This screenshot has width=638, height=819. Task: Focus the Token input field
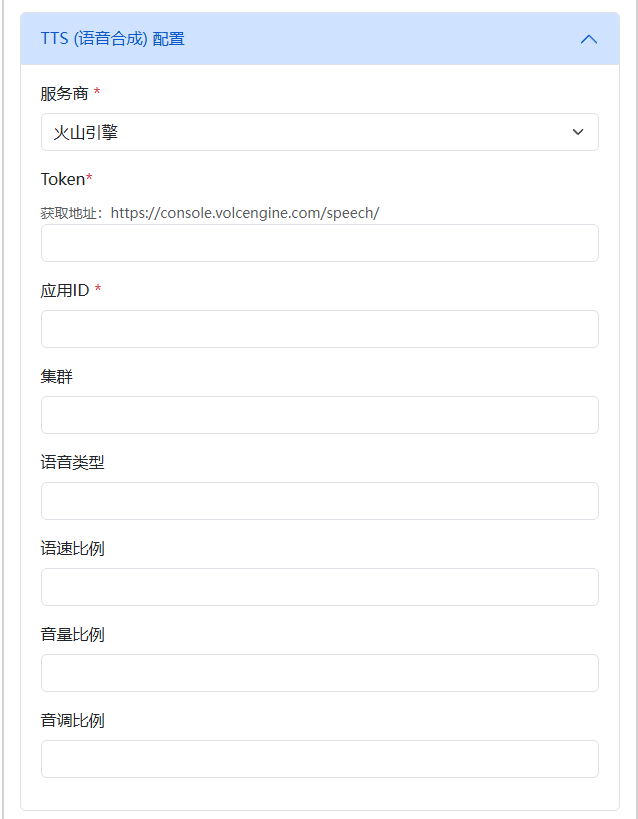[x=319, y=243]
